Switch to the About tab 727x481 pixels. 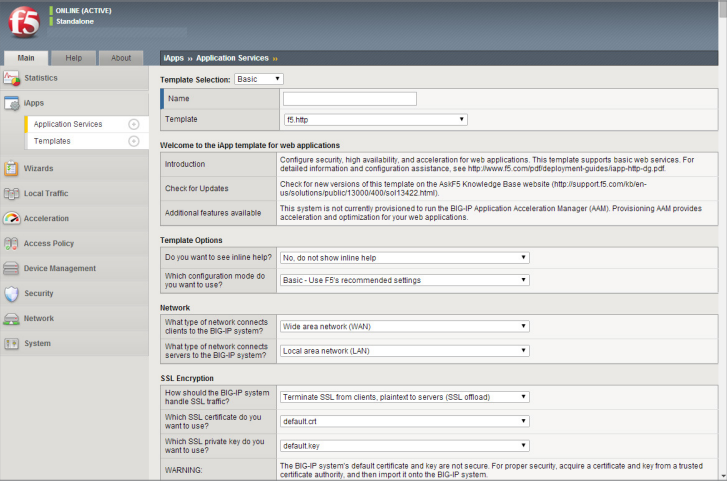point(120,58)
